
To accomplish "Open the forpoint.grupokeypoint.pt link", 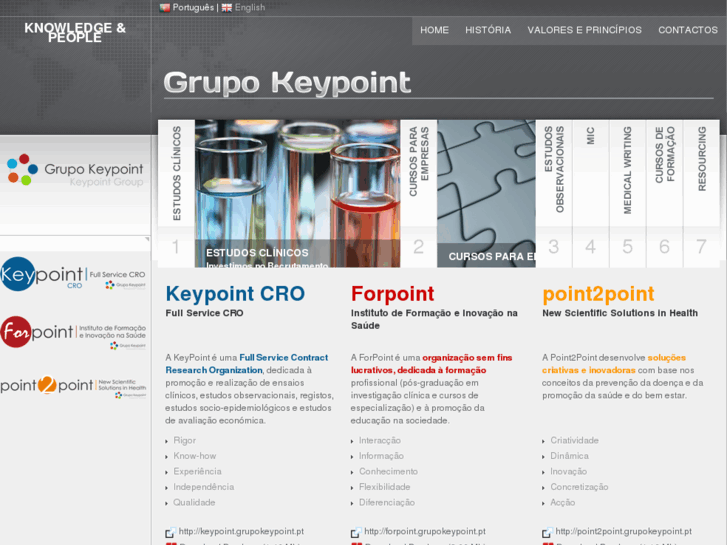I will tap(425, 531).
